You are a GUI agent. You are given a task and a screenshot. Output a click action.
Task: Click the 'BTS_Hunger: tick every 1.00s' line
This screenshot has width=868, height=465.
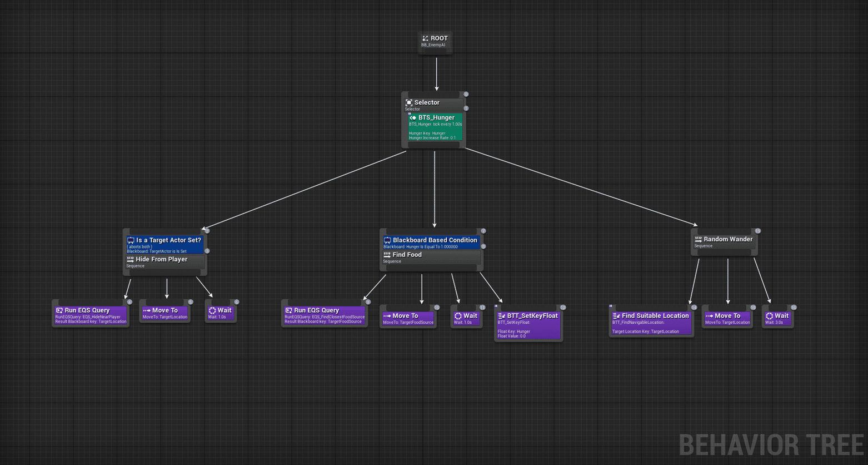point(436,124)
